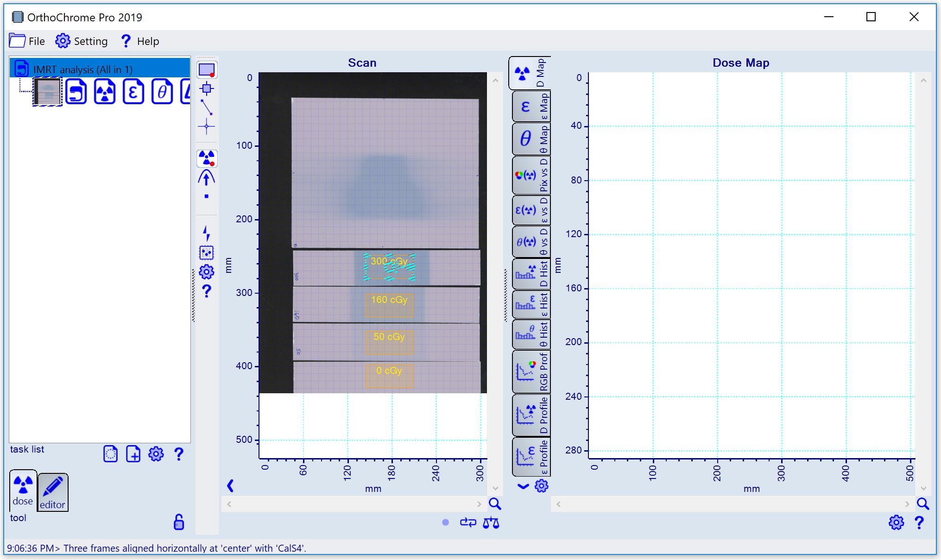Select IMRT analysis (All in 1) item
Viewport: 941px width, 560px height.
click(82, 69)
